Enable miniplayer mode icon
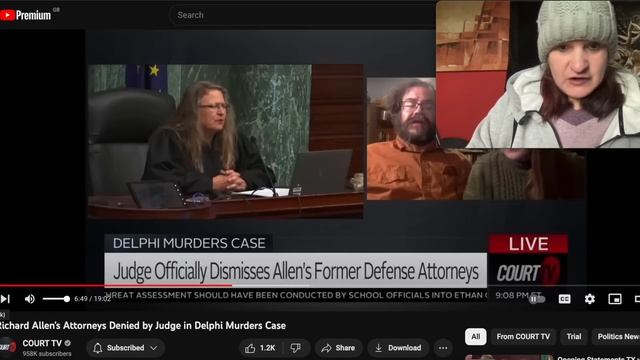640x360 pixels. pos(615,299)
